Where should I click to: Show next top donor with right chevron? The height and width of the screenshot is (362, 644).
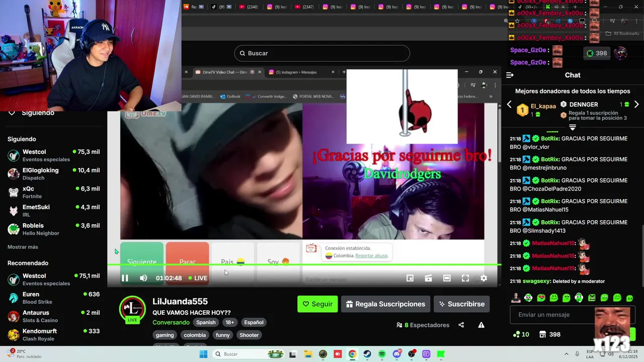click(636, 105)
